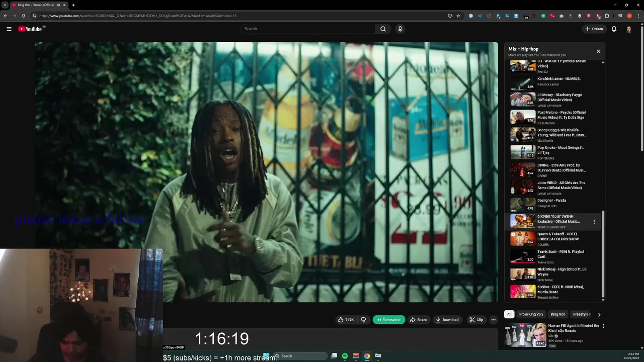
Task: Open the install/cast screen icon in the address bar
Action: coord(450,16)
